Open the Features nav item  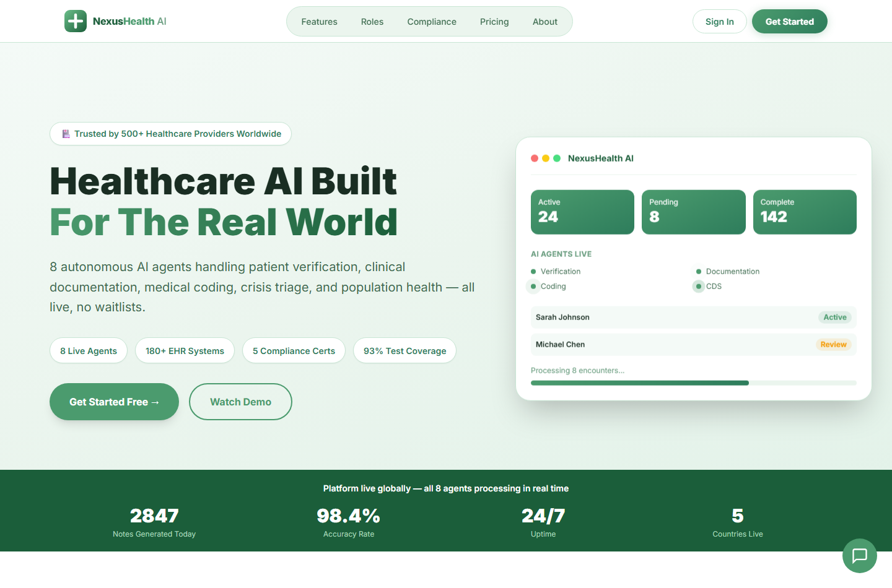click(x=320, y=22)
